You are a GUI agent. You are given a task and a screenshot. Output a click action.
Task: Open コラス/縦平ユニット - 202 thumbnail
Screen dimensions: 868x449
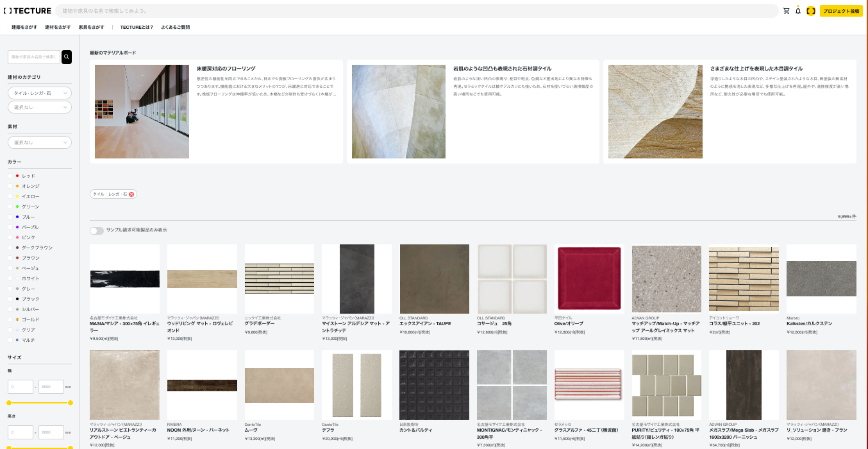[x=744, y=279]
